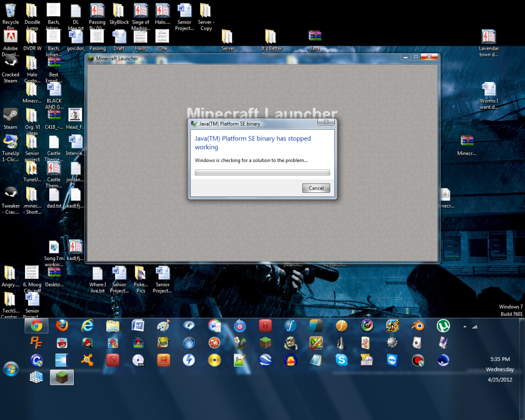Open Spider Solitaire from the taskbar
Viewport: 525px width, 420px height.
[443, 343]
